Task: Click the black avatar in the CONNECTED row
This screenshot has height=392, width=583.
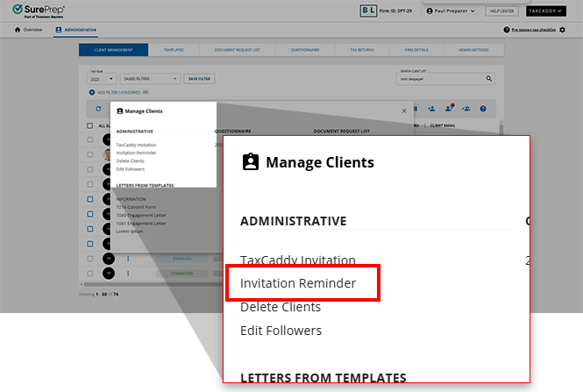Action: [109, 274]
